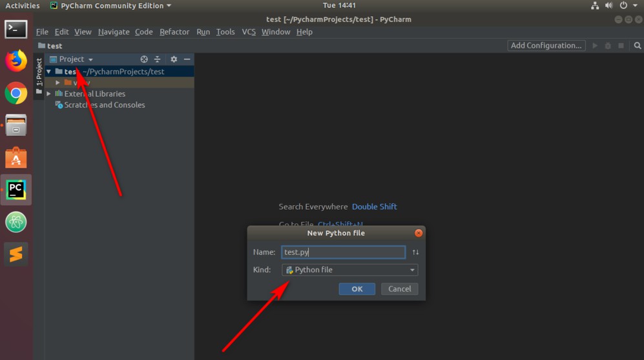Click the locate/scroll-from-source target icon

pyautogui.click(x=144, y=59)
